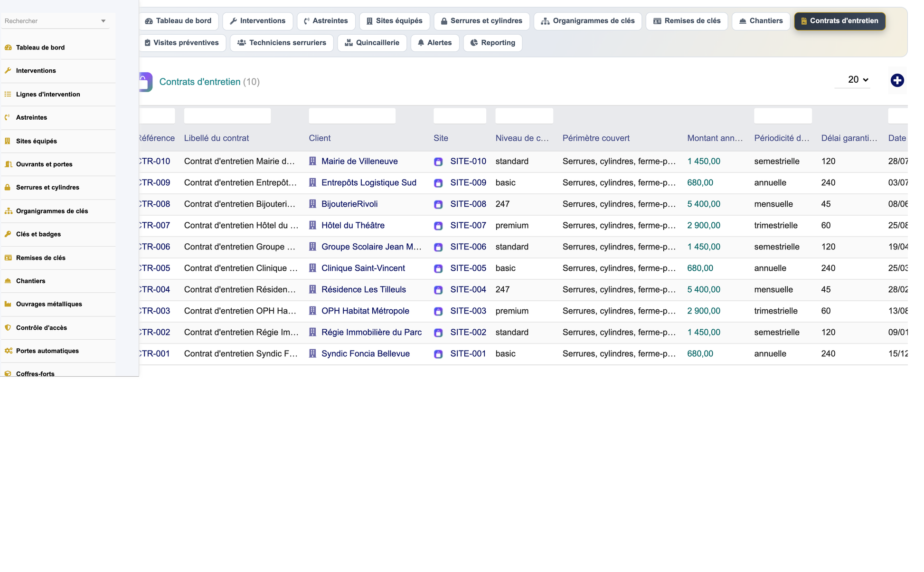
Task: Click the building icon beside Clinique Saint-Vincent
Action: click(312, 268)
